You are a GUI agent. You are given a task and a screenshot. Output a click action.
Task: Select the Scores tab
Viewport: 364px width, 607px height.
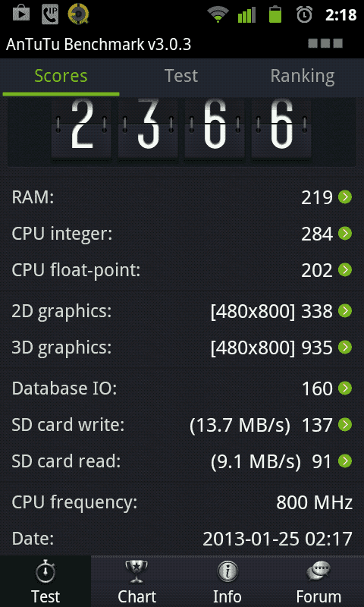tap(61, 76)
